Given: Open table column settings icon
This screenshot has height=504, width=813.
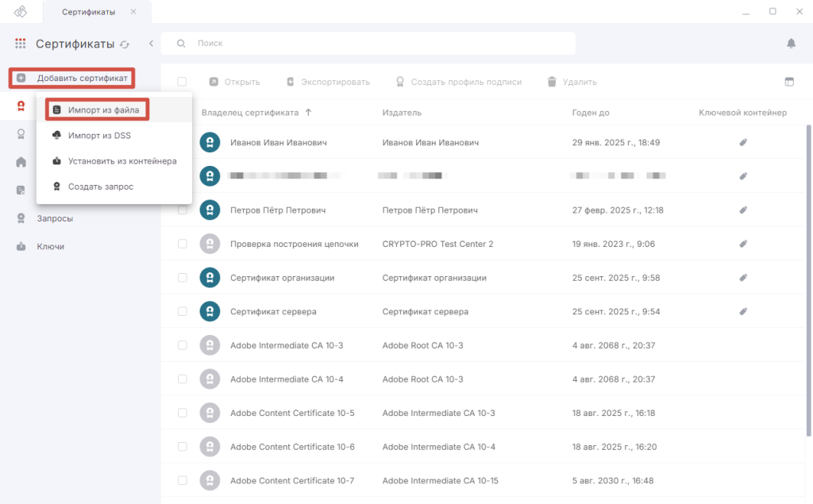Looking at the screenshot, I should tap(789, 82).
